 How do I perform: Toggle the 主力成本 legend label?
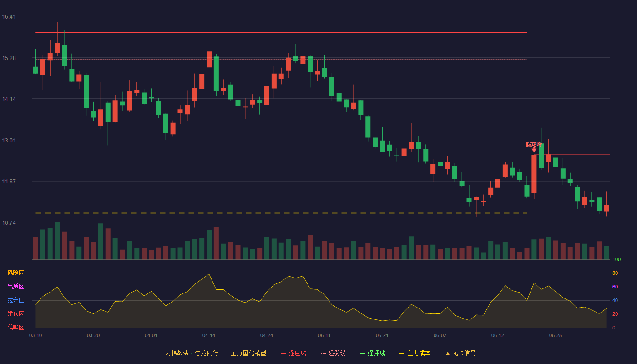click(419, 353)
